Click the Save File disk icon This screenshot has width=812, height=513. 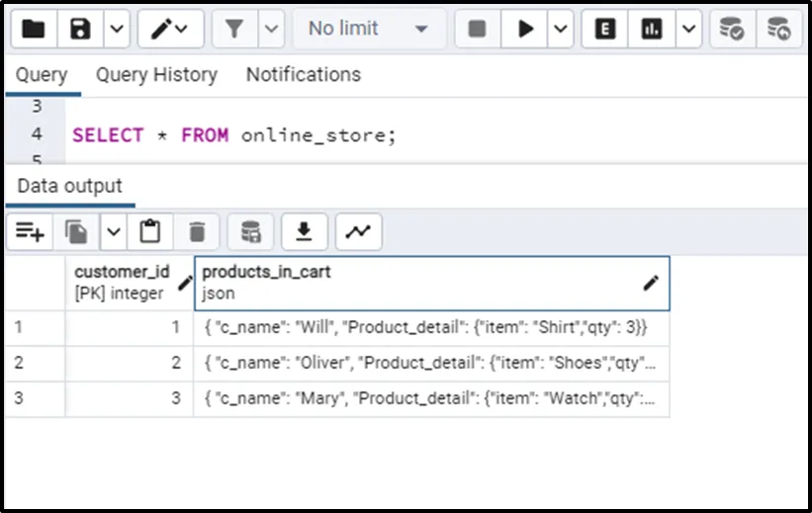click(x=80, y=30)
